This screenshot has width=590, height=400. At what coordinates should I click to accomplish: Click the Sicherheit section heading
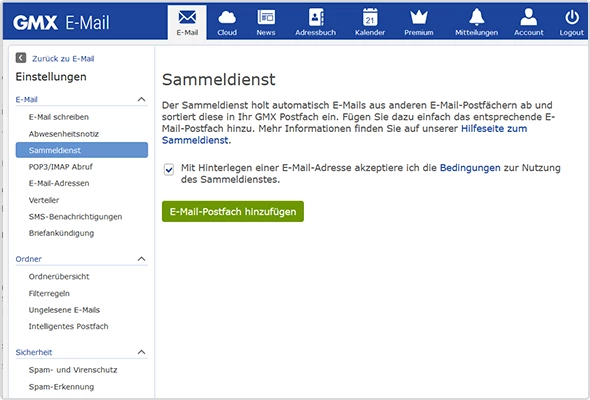click(x=34, y=352)
